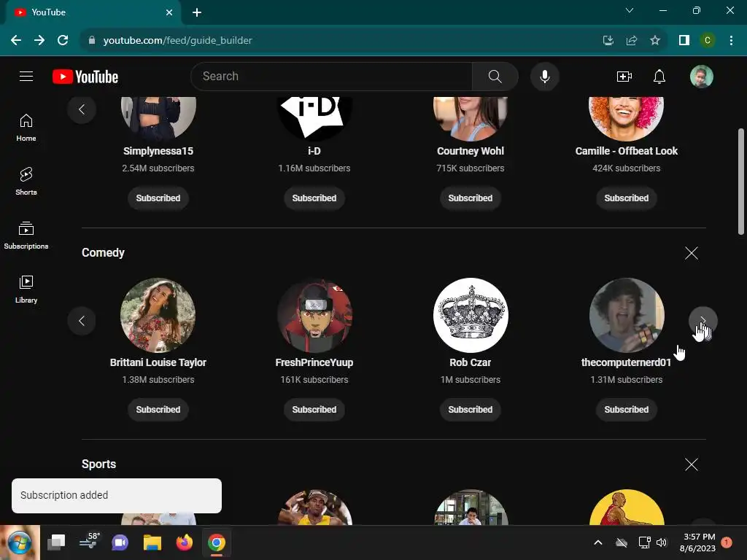Open Library in sidebar
747x560 pixels.
point(26,289)
